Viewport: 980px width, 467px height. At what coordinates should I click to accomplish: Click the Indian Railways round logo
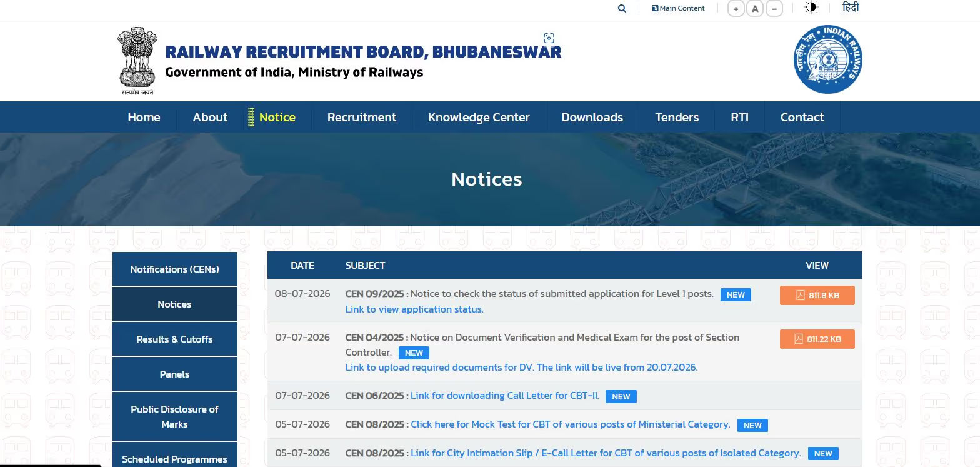(x=828, y=59)
